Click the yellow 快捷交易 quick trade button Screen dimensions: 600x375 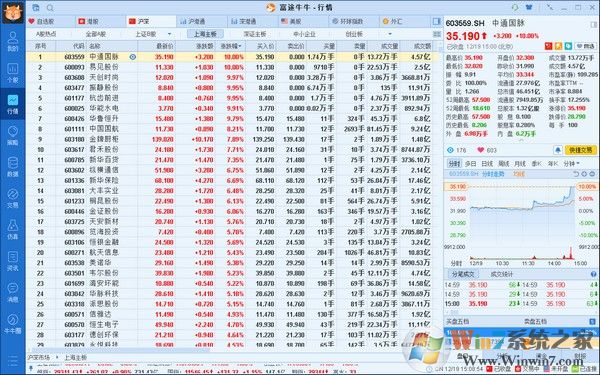(x=580, y=150)
